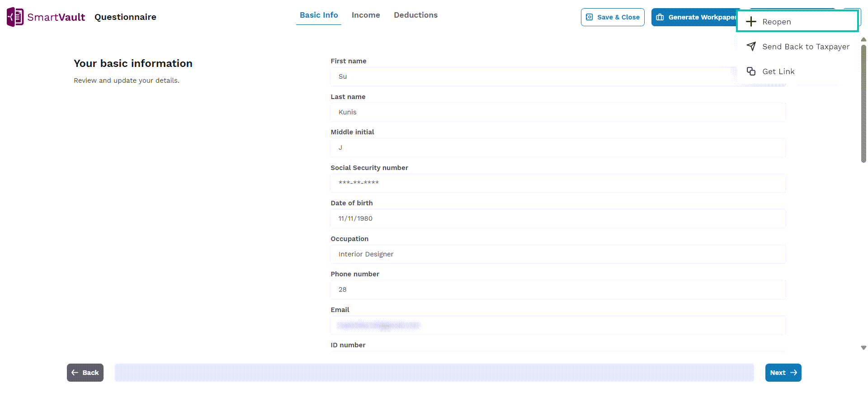868x393 pixels.
Task: Click the Social Security number field
Action: click(x=558, y=183)
